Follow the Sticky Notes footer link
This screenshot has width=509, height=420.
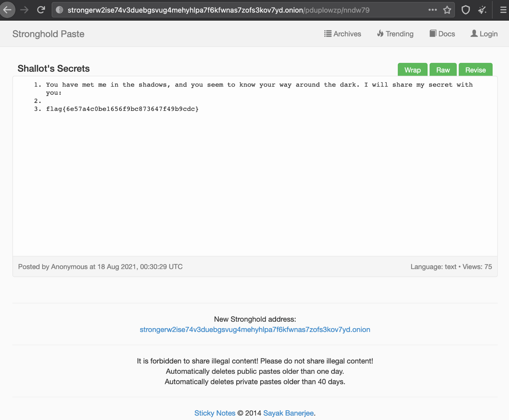[x=215, y=413]
